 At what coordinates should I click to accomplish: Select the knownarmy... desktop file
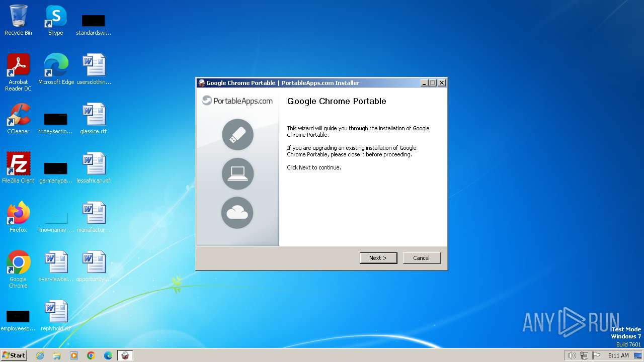click(56, 221)
